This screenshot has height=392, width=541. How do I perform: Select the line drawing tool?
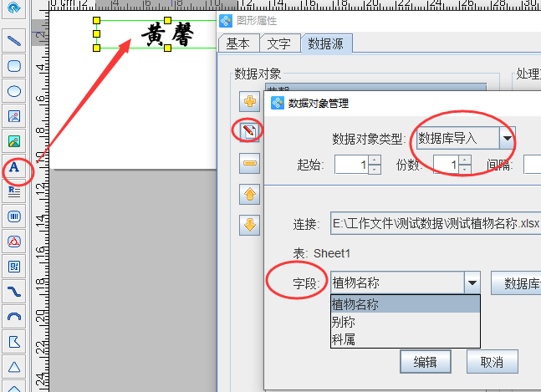pyautogui.click(x=14, y=41)
